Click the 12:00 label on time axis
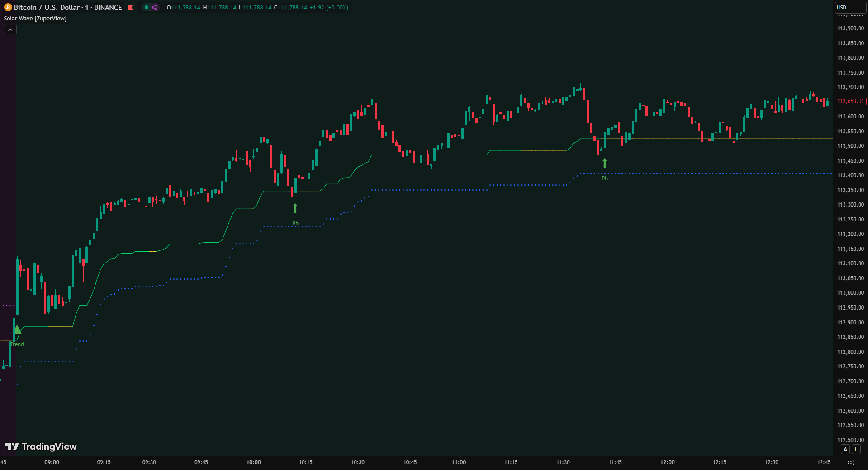Viewport: 868px width, 470px height. pos(667,462)
